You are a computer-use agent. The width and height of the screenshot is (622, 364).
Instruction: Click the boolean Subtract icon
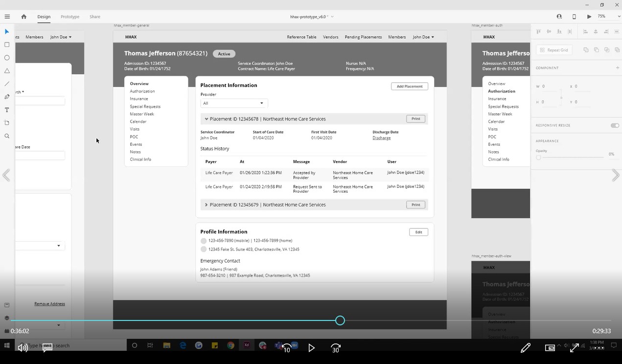coord(596,50)
